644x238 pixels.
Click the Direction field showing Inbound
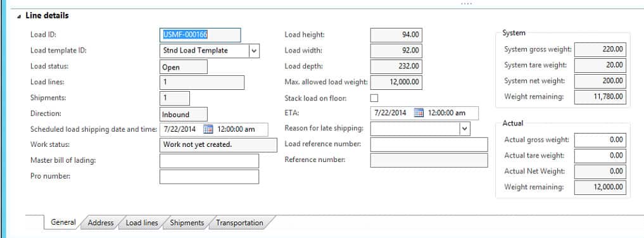[x=184, y=114]
